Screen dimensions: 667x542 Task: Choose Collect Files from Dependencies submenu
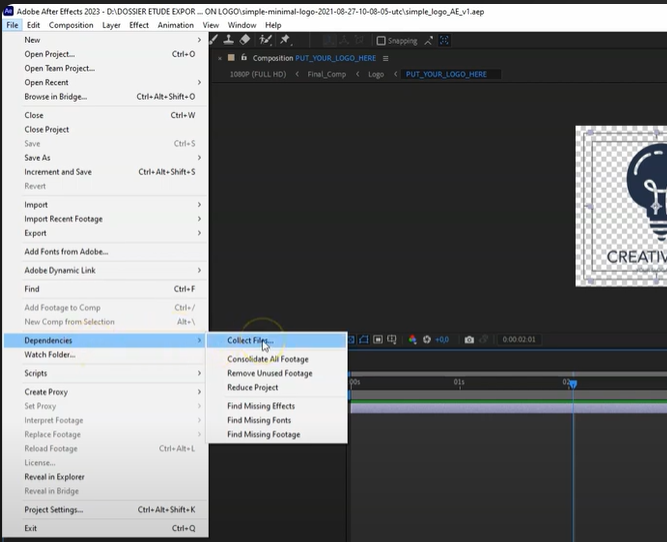(249, 341)
